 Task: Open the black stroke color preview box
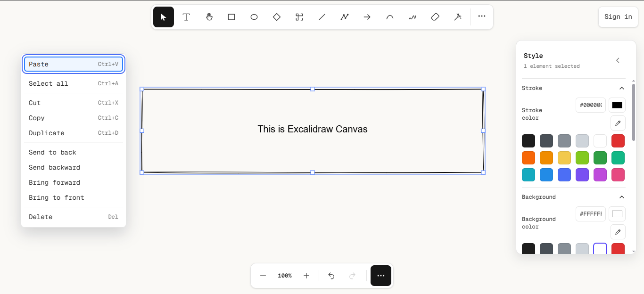pyautogui.click(x=617, y=105)
